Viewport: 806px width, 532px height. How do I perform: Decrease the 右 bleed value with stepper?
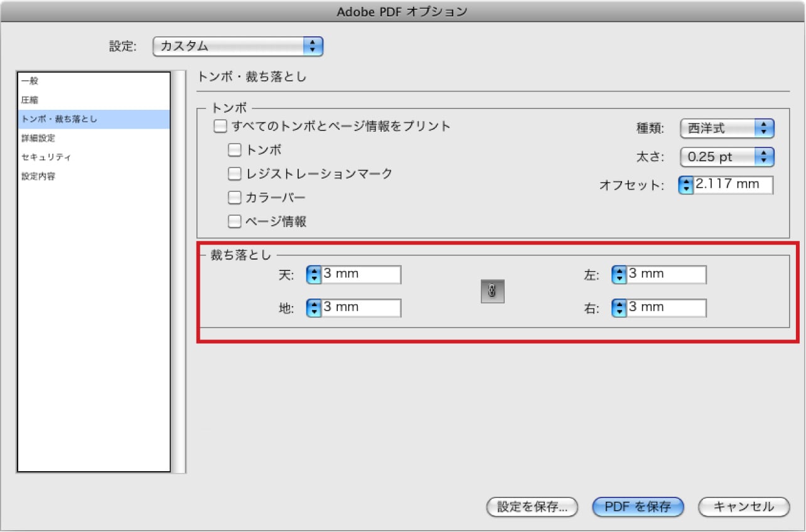click(618, 311)
